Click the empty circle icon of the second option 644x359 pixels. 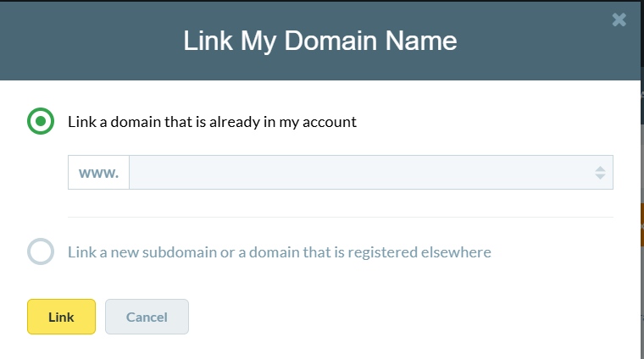(x=41, y=251)
